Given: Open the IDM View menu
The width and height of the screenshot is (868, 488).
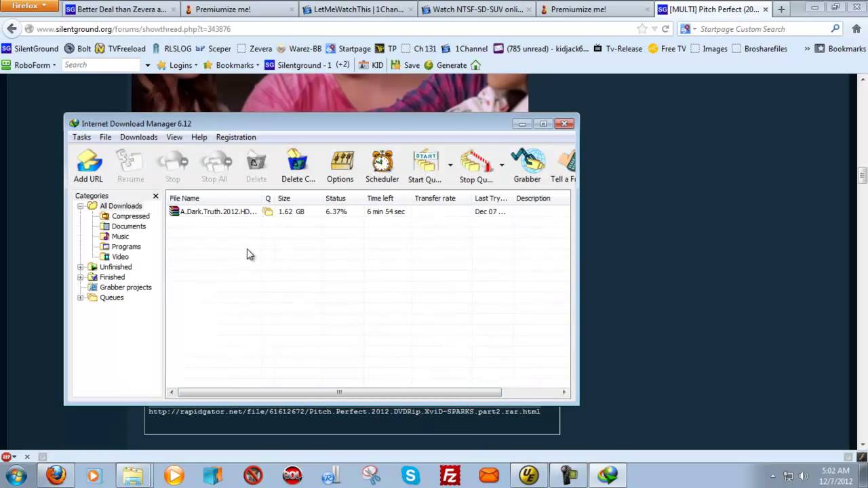Looking at the screenshot, I should [174, 137].
